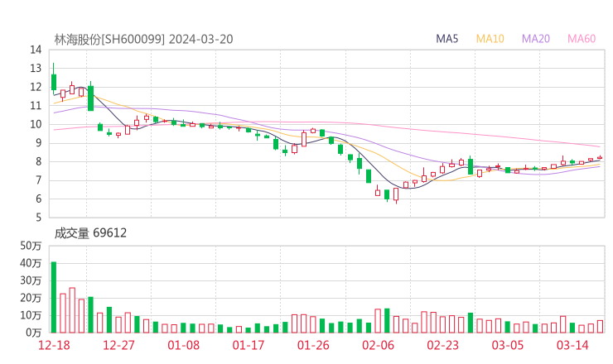
Task: Click the 0万 volume axis label
Action: [34, 333]
